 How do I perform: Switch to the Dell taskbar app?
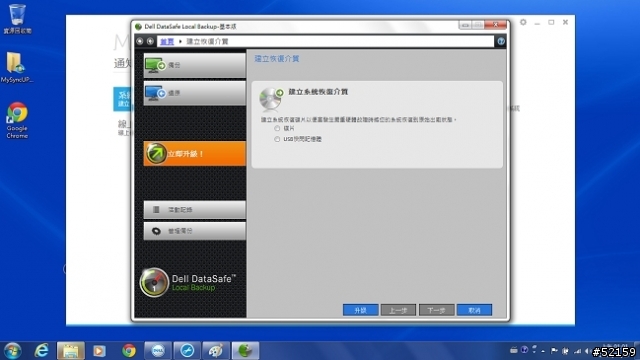[x=158, y=351]
